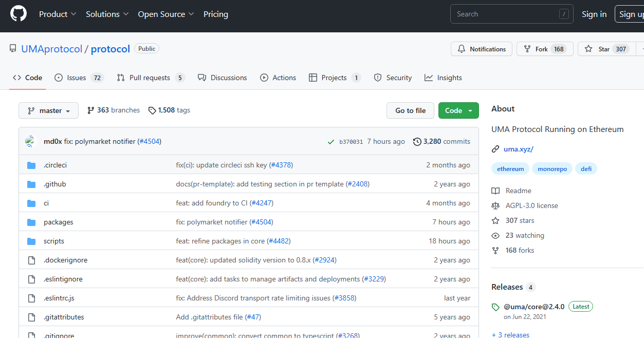Image resolution: width=644 pixels, height=340 pixels.
Task: Open the uma.xyz website link
Action: point(519,149)
